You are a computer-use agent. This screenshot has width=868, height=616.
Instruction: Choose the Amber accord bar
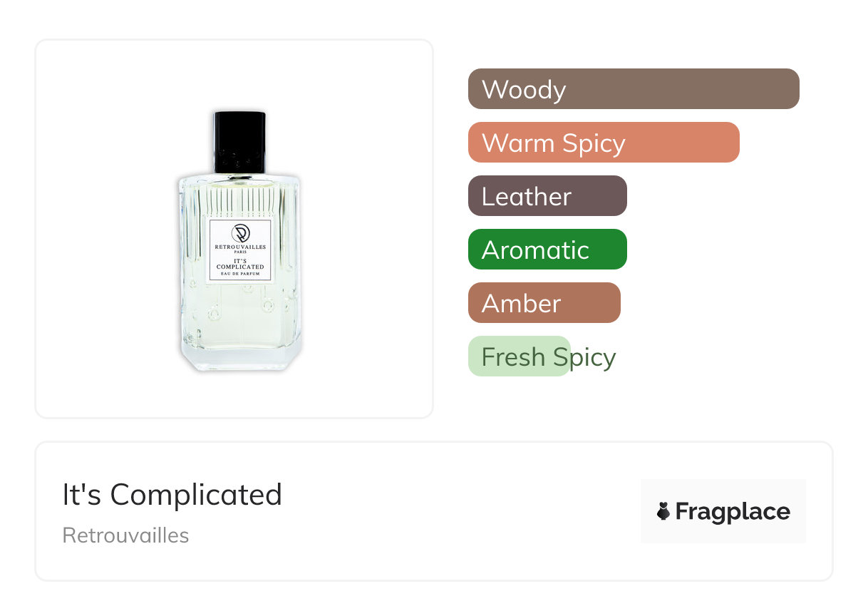click(544, 303)
